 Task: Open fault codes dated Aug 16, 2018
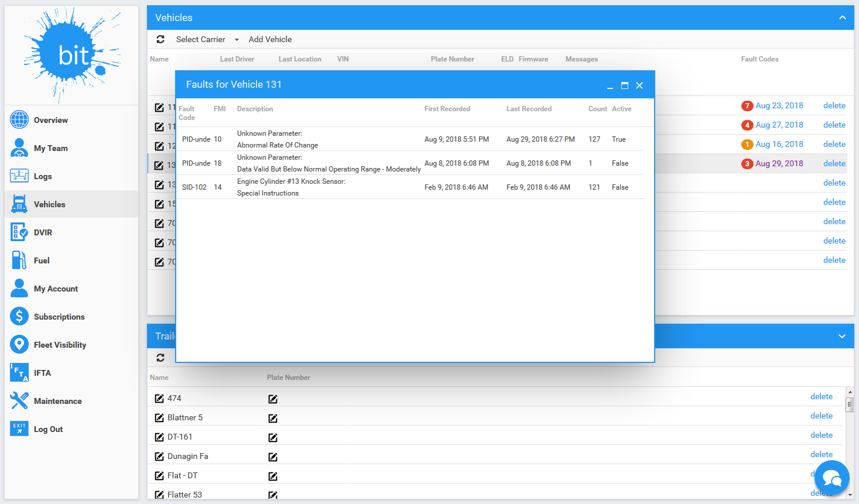pyautogui.click(x=779, y=144)
